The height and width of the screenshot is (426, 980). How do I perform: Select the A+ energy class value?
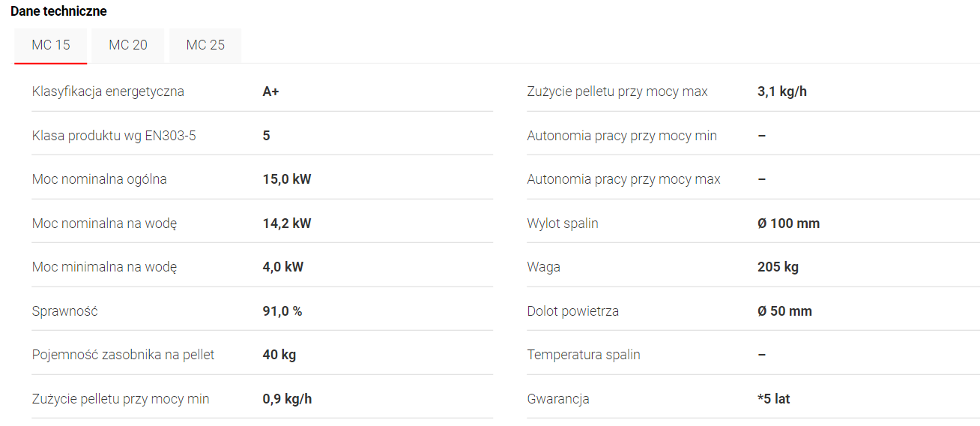click(271, 91)
